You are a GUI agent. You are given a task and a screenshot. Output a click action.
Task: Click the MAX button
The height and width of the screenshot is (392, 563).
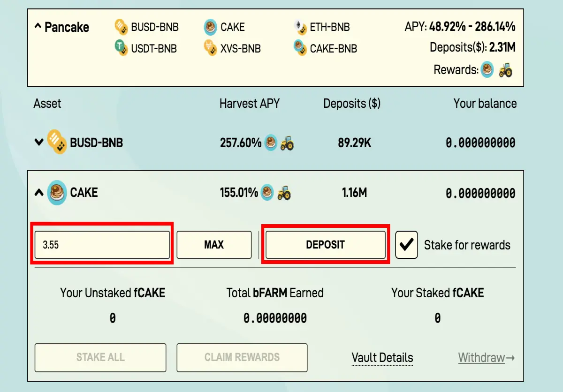click(x=214, y=244)
